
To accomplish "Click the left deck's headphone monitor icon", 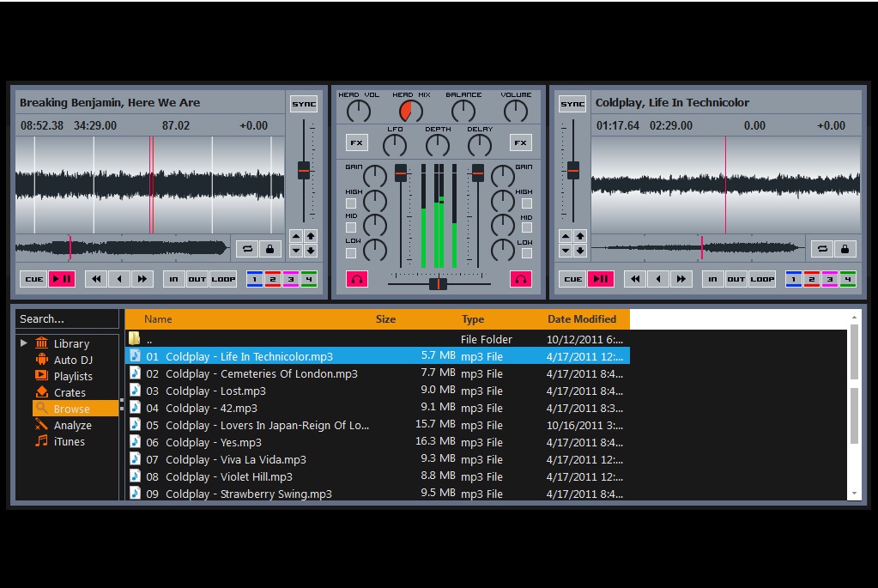I will coord(357,279).
